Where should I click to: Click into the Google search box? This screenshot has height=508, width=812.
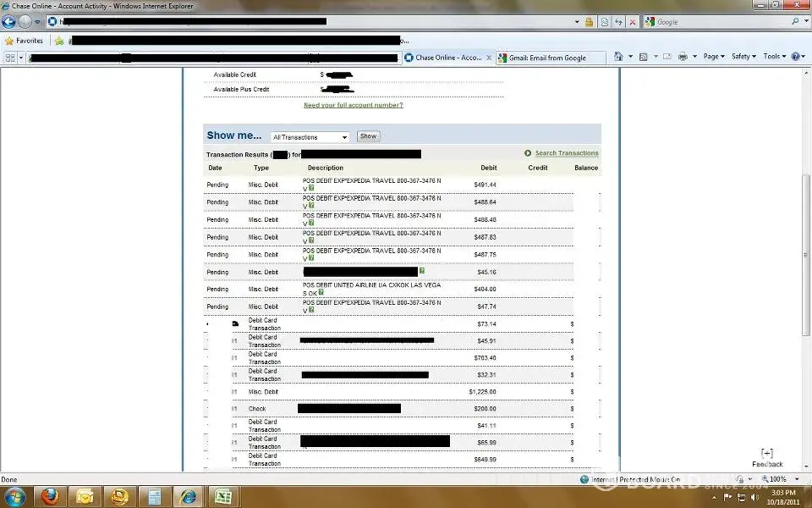pos(721,22)
